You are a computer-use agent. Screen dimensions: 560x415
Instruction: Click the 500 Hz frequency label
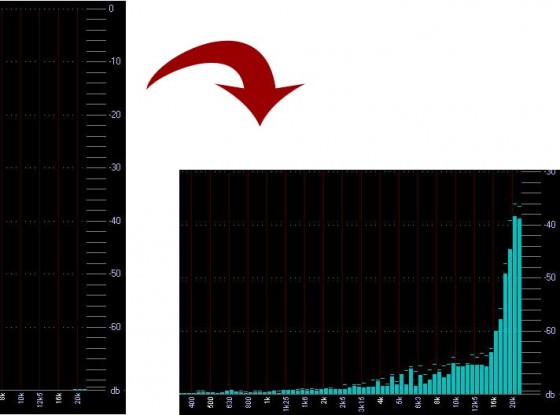pos(211,402)
